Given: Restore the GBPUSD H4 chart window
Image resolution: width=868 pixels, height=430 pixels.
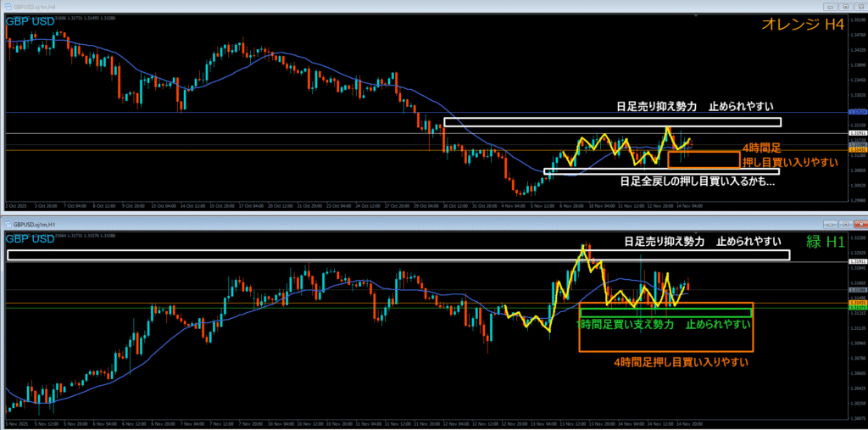Looking at the screenshot, I should tap(845, 7).
